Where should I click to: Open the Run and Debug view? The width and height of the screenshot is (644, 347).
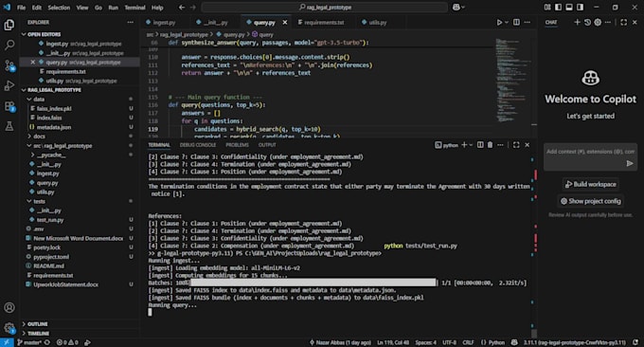click(x=9, y=85)
